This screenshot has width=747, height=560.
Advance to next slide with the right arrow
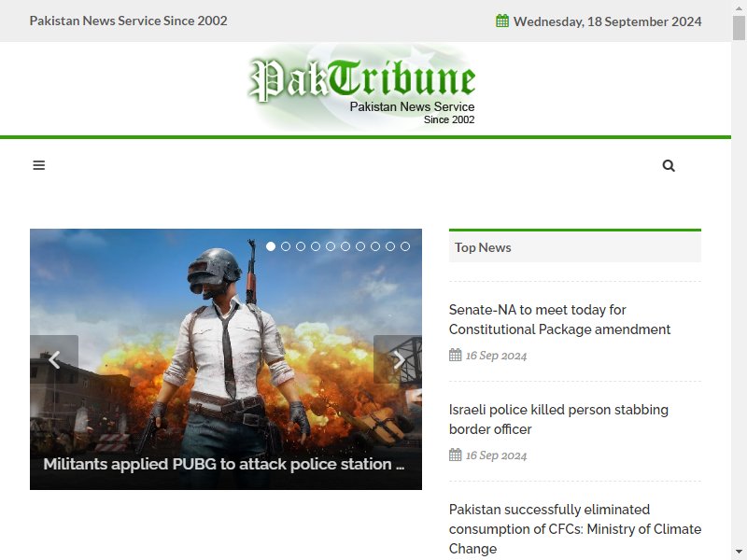[x=398, y=359]
